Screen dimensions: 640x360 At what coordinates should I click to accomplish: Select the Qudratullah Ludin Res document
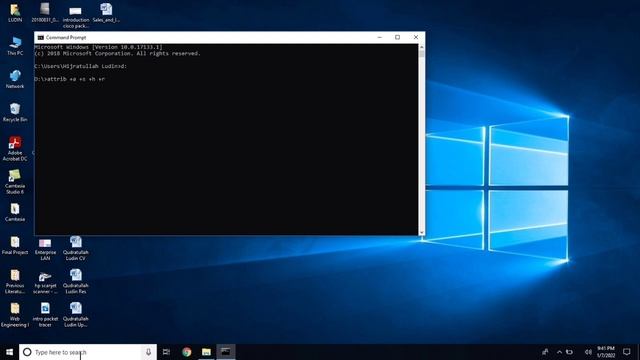(x=76, y=282)
